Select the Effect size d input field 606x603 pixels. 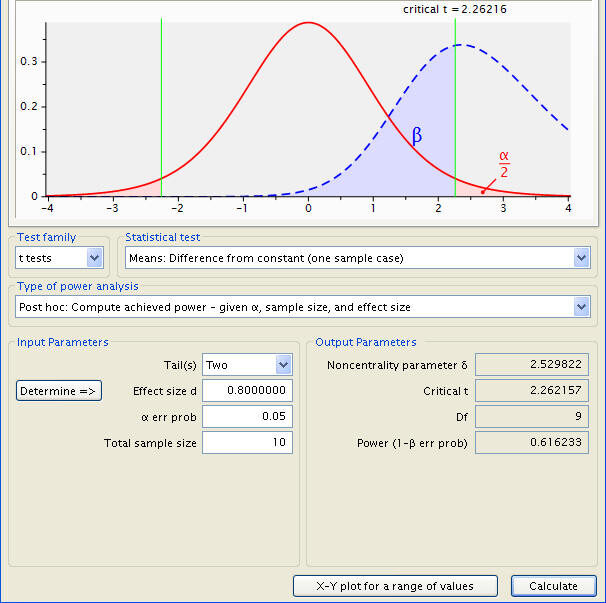click(x=247, y=390)
